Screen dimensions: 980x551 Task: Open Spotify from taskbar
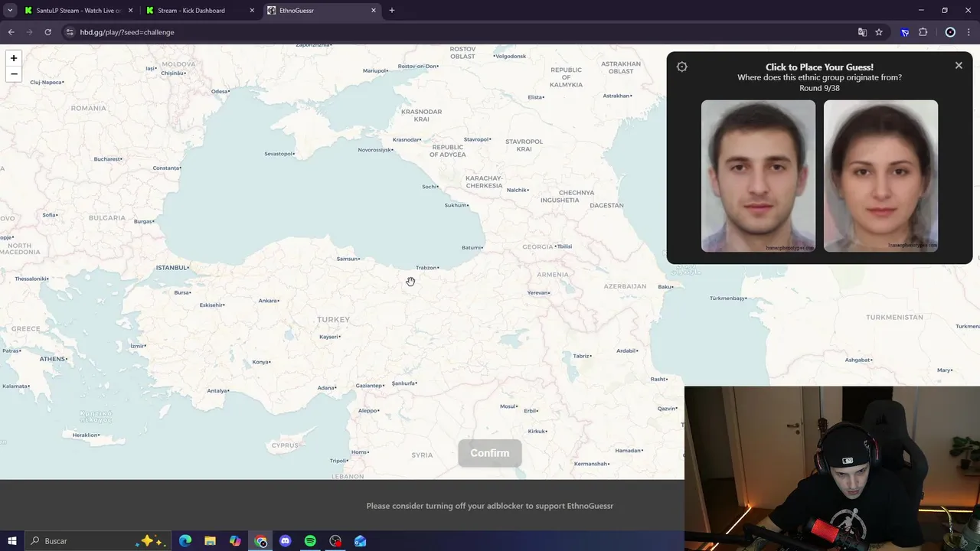point(310,541)
